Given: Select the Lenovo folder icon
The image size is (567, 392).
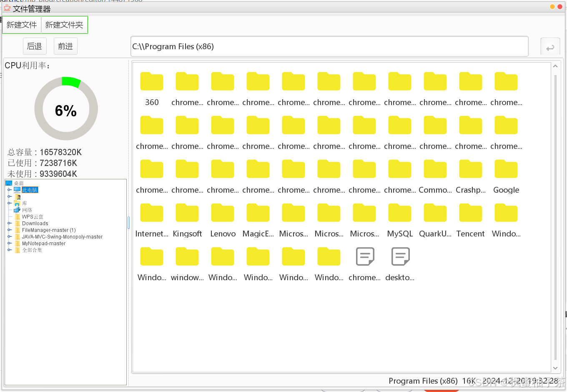Looking at the screenshot, I should [x=223, y=212].
